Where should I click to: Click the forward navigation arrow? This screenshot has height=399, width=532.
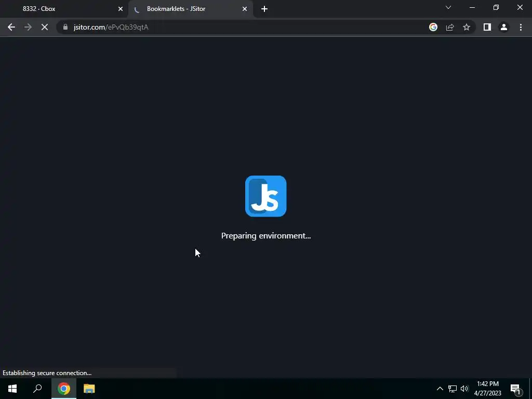[28, 27]
